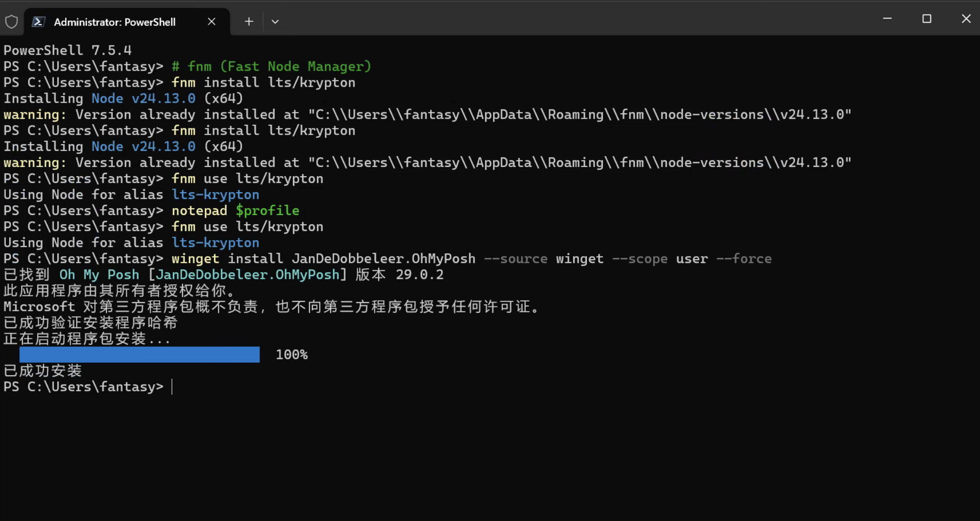Click the 29.0.2 version number

coord(419,275)
